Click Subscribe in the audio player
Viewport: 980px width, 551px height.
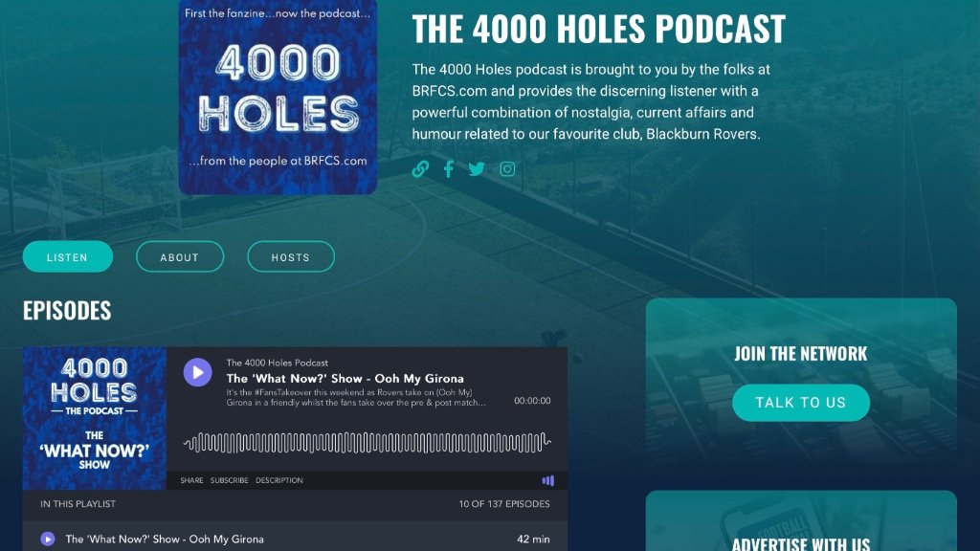click(230, 480)
